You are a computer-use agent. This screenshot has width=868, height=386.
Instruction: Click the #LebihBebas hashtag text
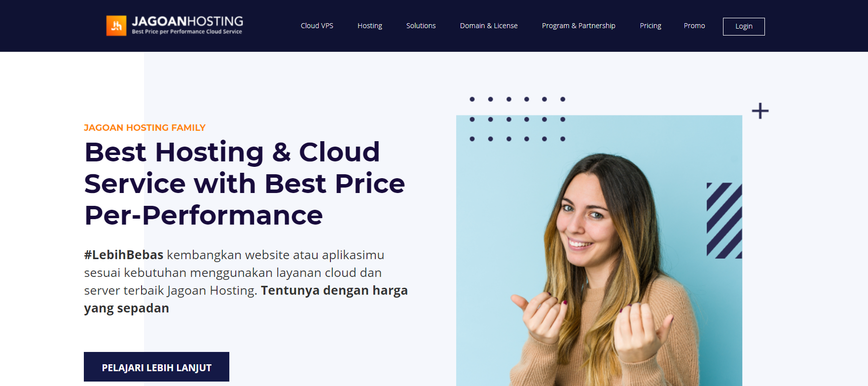124,255
